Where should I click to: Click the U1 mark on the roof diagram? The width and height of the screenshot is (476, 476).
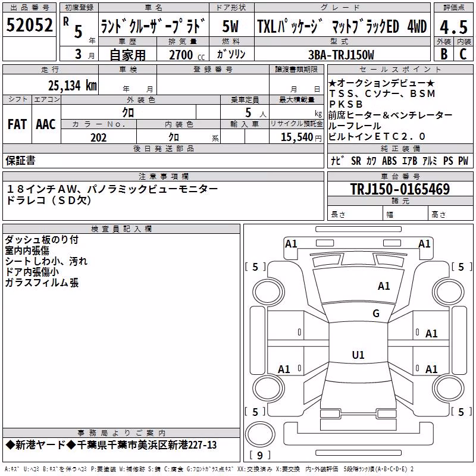click(x=358, y=355)
